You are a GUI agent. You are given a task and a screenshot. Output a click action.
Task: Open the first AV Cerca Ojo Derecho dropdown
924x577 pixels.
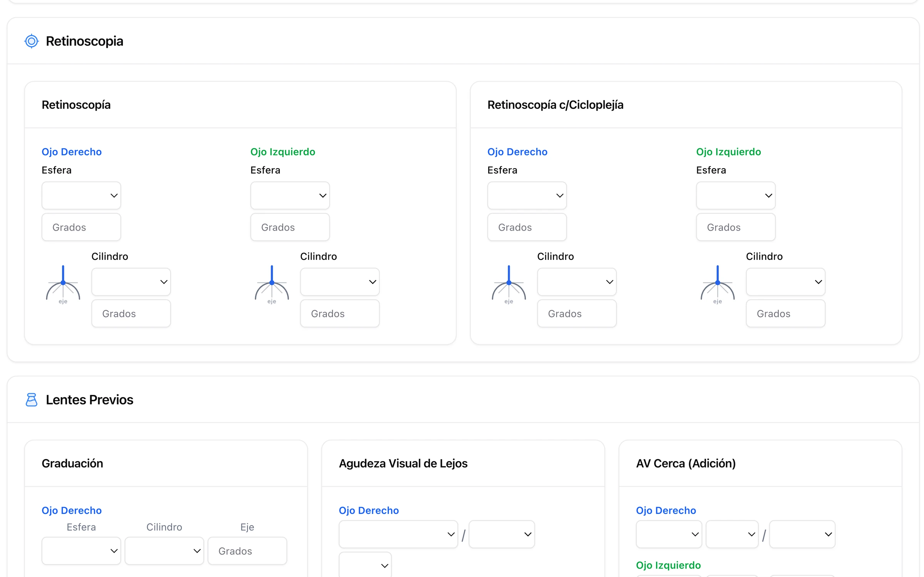point(669,534)
